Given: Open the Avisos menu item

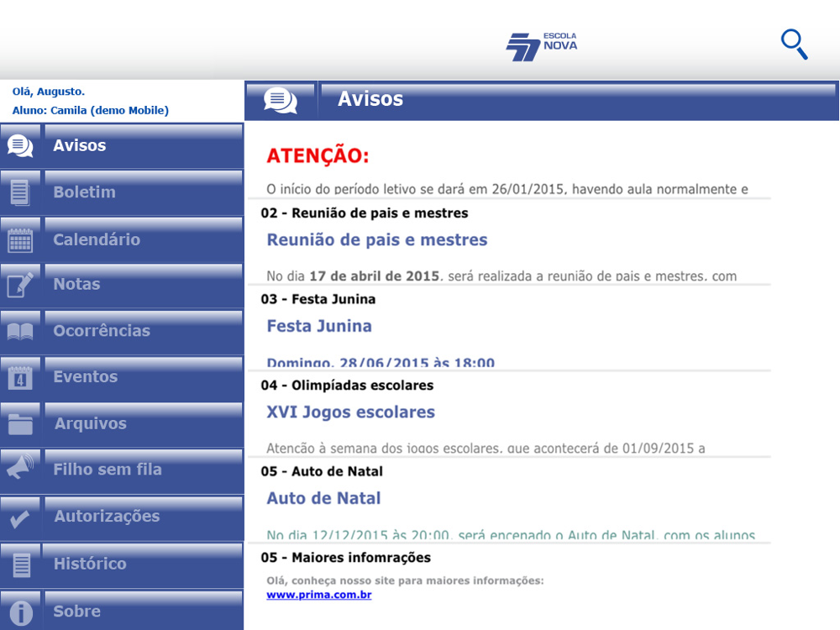Looking at the screenshot, I should (x=122, y=145).
